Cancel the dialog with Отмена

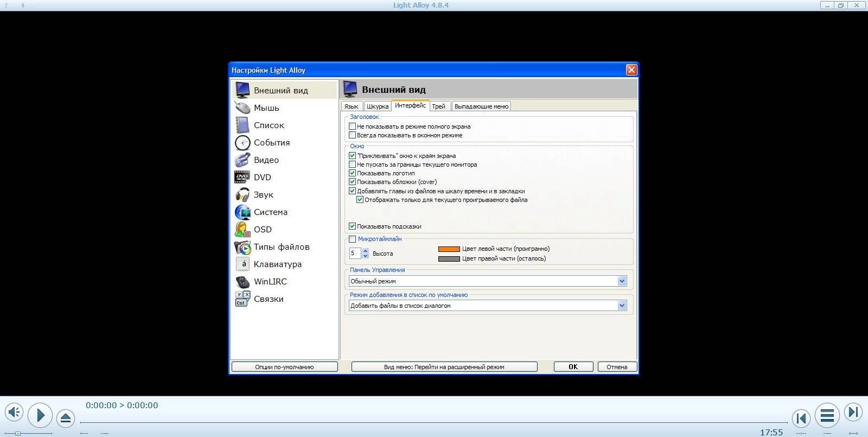tap(617, 367)
